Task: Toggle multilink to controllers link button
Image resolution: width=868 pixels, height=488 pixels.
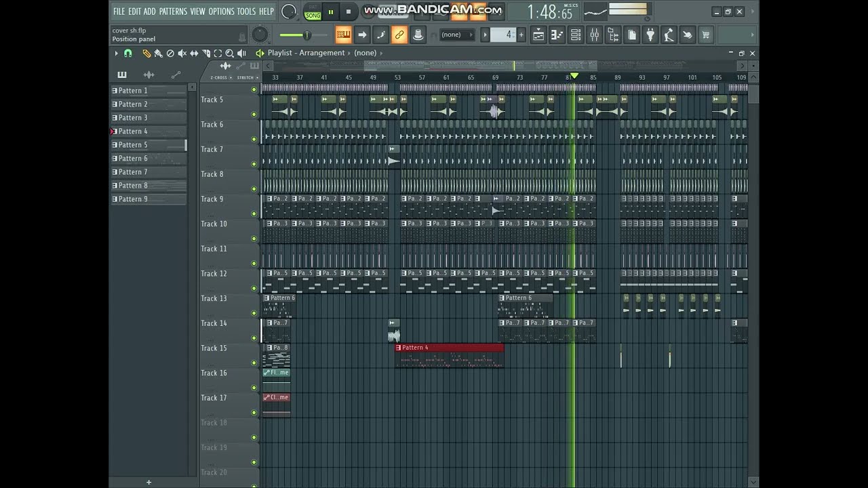Action: click(x=399, y=35)
